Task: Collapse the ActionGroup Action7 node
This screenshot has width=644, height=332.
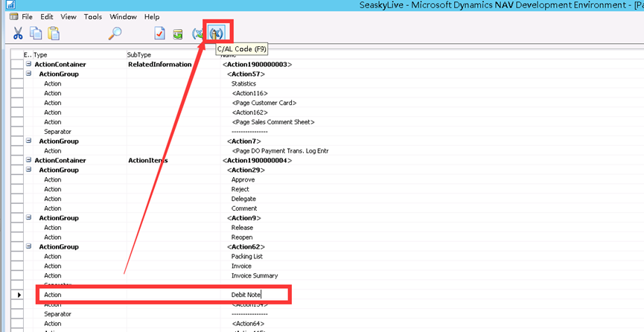Action: point(28,141)
